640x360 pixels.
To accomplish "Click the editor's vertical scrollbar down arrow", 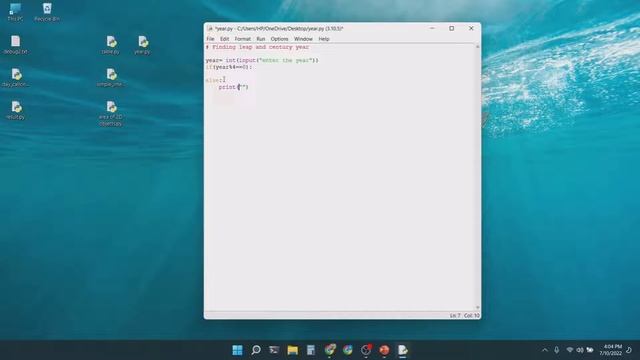I will pyautogui.click(x=477, y=307).
